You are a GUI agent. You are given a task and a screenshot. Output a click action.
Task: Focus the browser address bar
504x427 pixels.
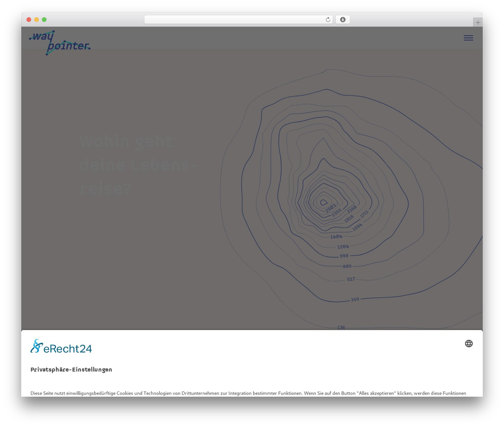click(x=238, y=20)
